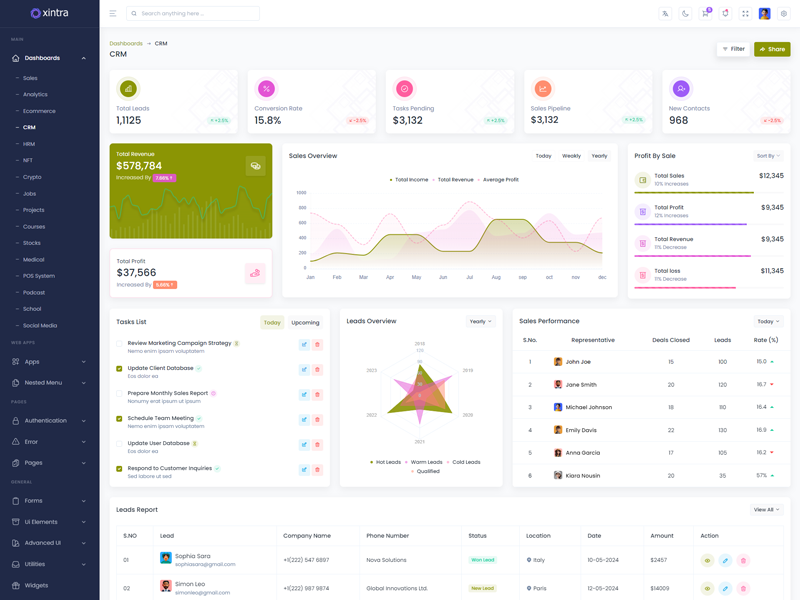Toggle dark mode moon icon
Viewport: 800px width, 600px height.
coord(685,14)
